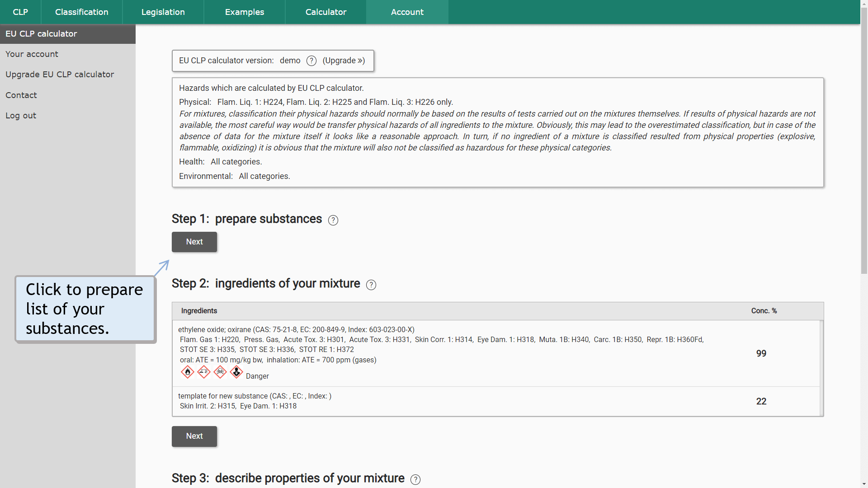Go to Your account in sidebar

coord(32,54)
